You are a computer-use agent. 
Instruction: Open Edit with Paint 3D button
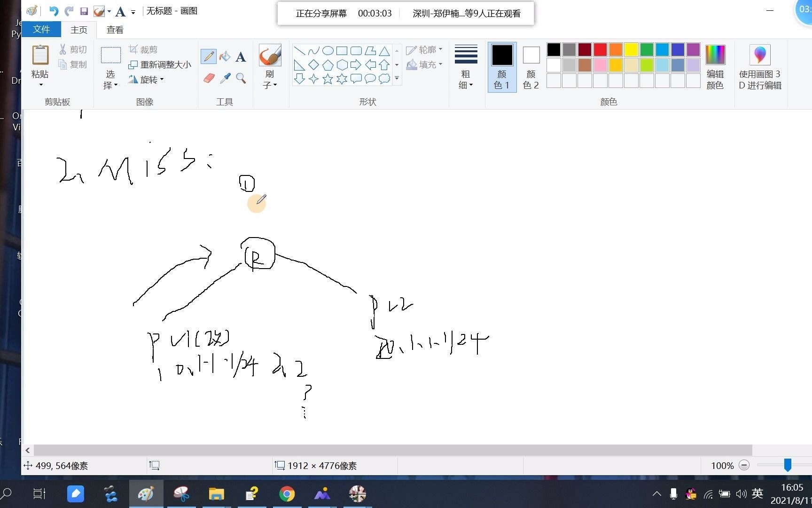(x=760, y=67)
